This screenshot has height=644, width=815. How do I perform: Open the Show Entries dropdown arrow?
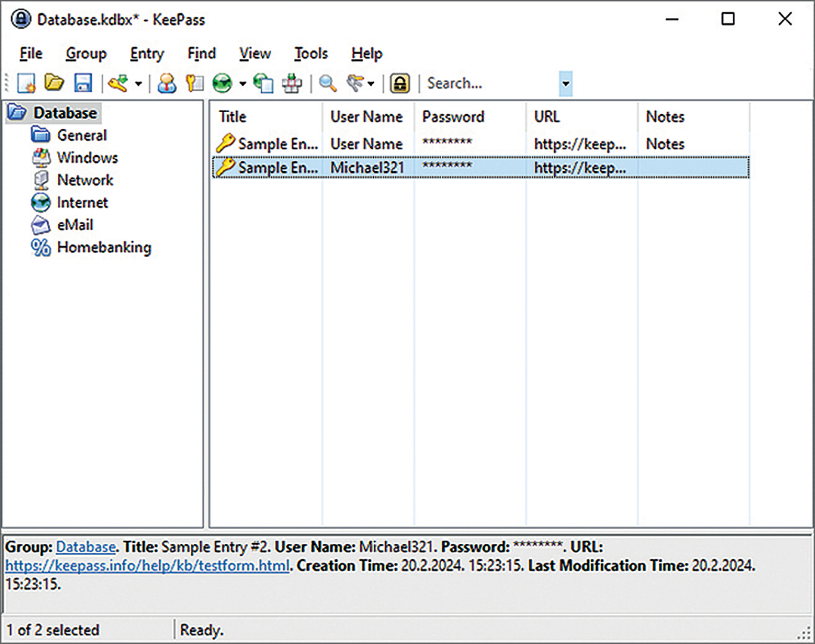click(x=371, y=83)
